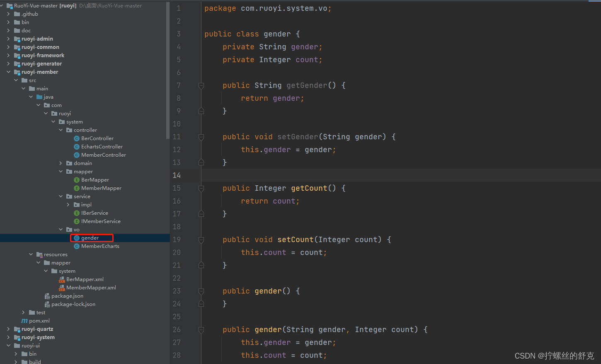This screenshot has width=601, height=364.
Task: Fold the empty gender constructor at line 23
Action: [201, 291]
